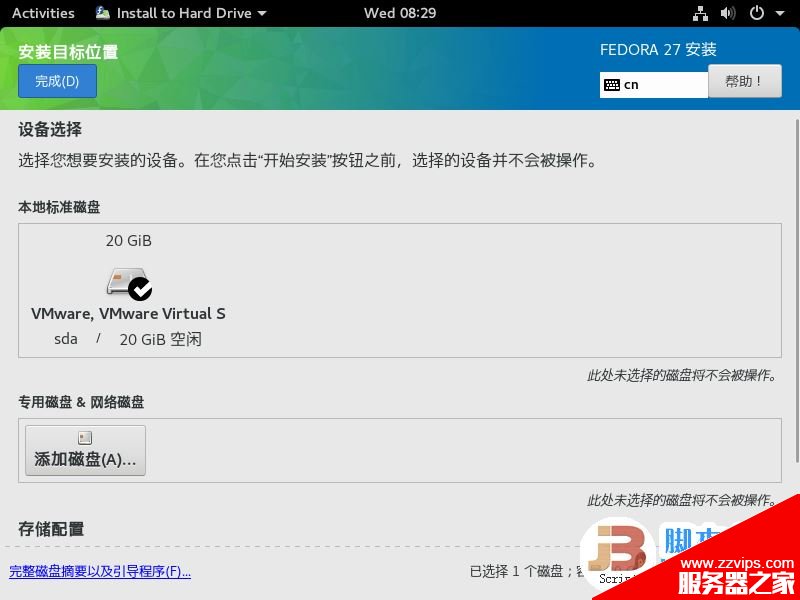Image resolution: width=800 pixels, height=600 pixels.
Task: Click VMware, VMware Virtual S disk name
Action: coord(128,313)
